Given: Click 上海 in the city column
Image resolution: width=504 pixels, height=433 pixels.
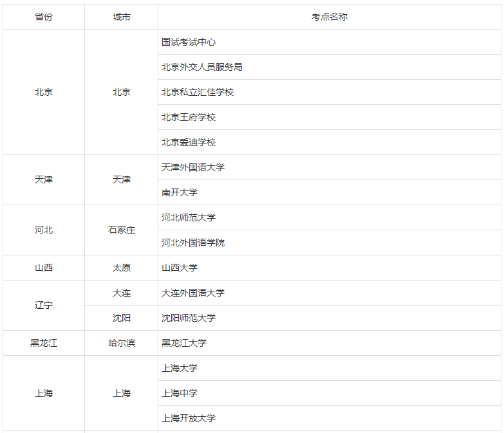Looking at the screenshot, I should (x=122, y=393).
